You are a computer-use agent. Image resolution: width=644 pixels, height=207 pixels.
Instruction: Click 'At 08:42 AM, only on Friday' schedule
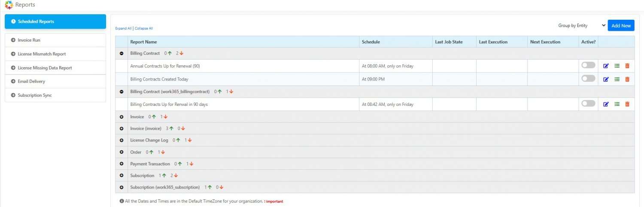(x=388, y=105)
